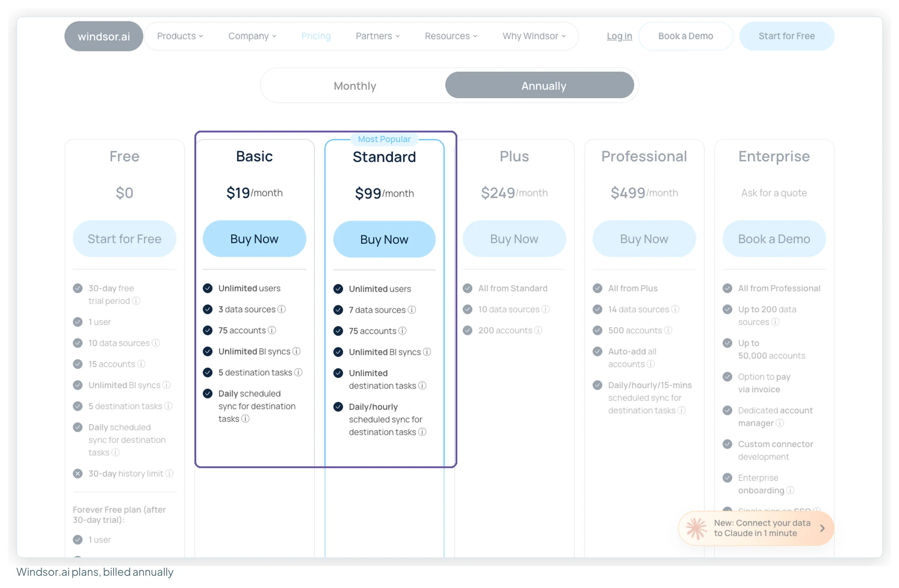Click the Ask for a quote text
The image size is (899, 588).
click(774, 193)
